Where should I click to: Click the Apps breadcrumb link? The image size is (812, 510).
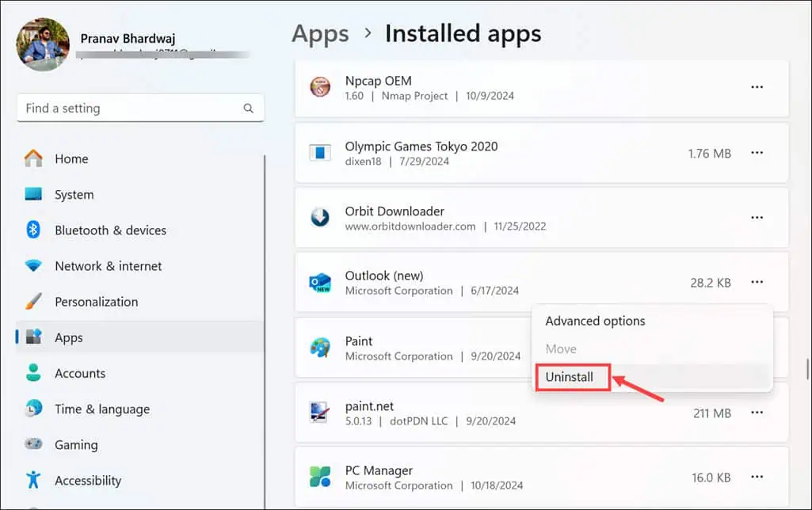320,33
